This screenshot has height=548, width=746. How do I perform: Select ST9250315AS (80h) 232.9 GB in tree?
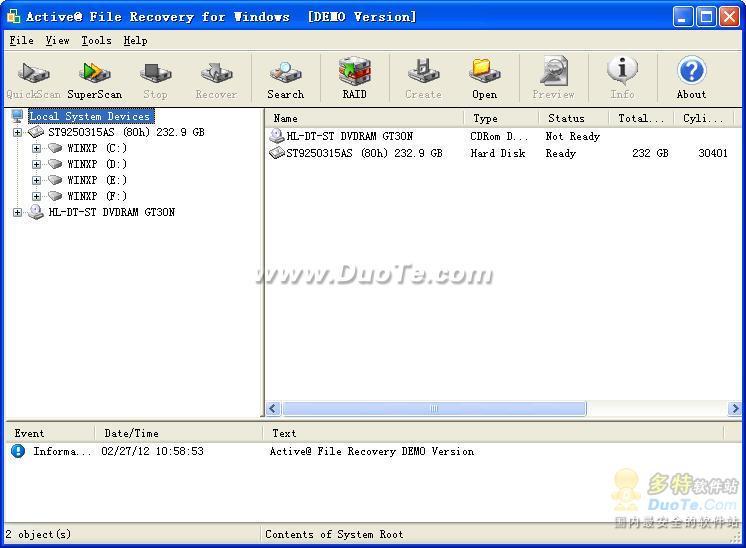[127, 132]
